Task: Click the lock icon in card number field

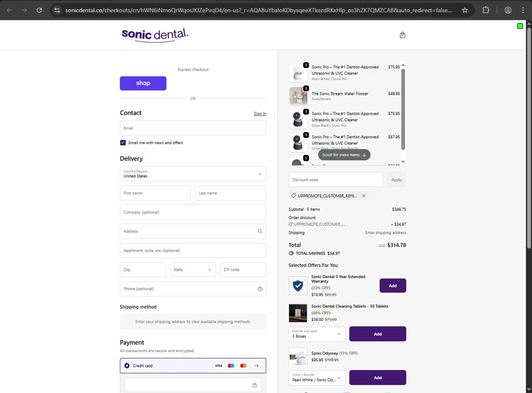Action: (x=255, y=385)
